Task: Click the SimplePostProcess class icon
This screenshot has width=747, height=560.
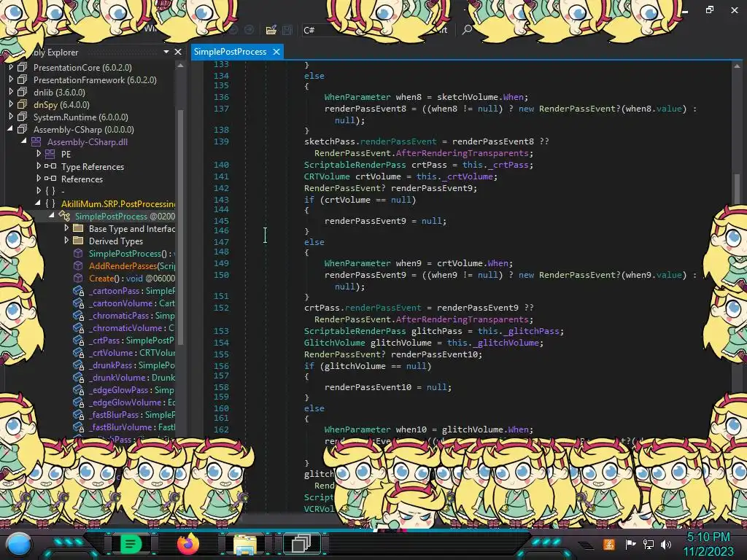Action: (64, 216)
